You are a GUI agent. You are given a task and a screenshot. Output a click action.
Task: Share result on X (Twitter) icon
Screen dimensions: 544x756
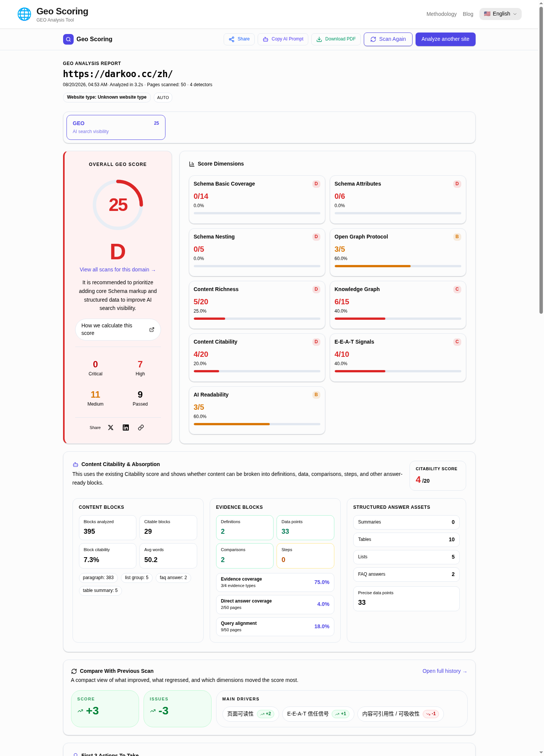click(x=111, y=428)
